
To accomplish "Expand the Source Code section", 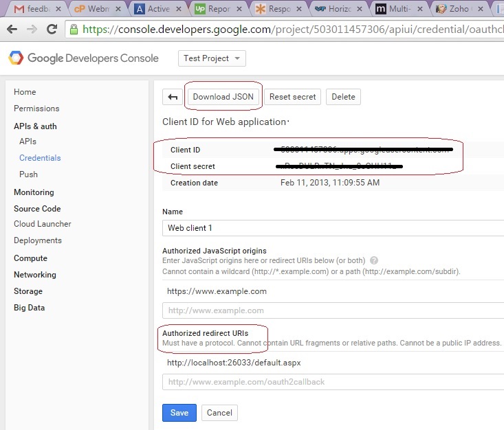I will [37, 209].
